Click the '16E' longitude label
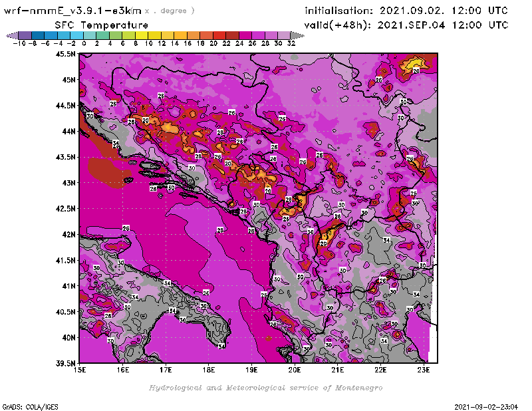Screen dimensions: 532x411 (x=123, y=370)
